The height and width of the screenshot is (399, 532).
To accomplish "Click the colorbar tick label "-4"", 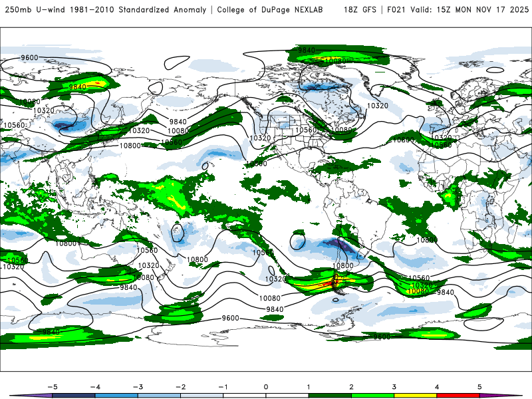I will [x=95, y=387].
